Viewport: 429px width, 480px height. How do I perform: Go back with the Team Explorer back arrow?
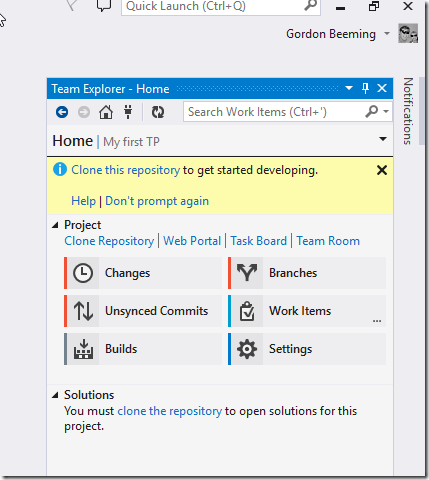coord(62,112)
